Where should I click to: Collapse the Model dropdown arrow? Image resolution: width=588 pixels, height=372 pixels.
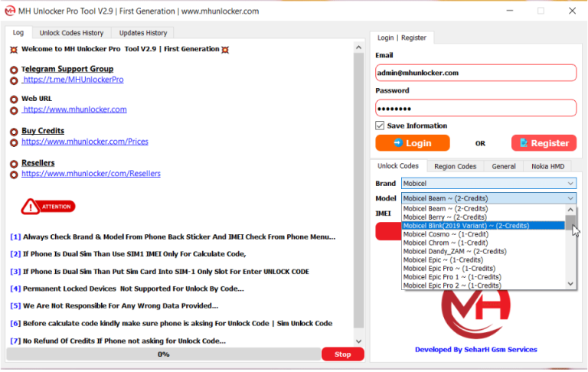[570, 198]
